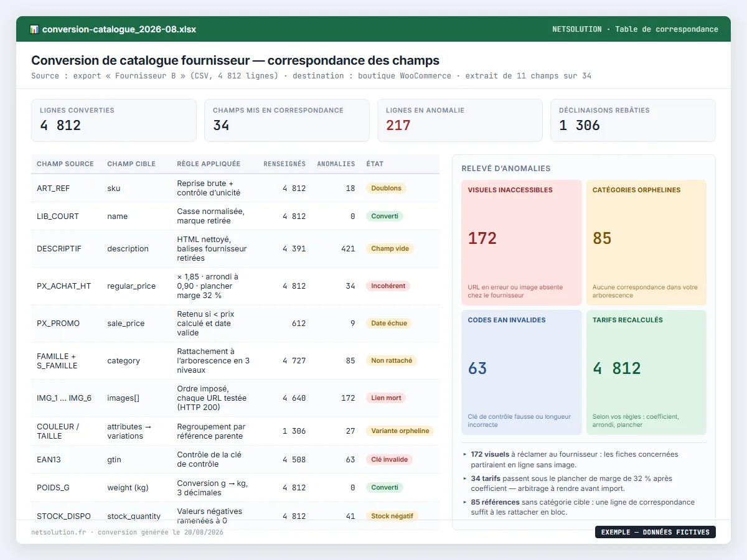Click the 4 727 renseignés value for category

(x=294, y=360)
